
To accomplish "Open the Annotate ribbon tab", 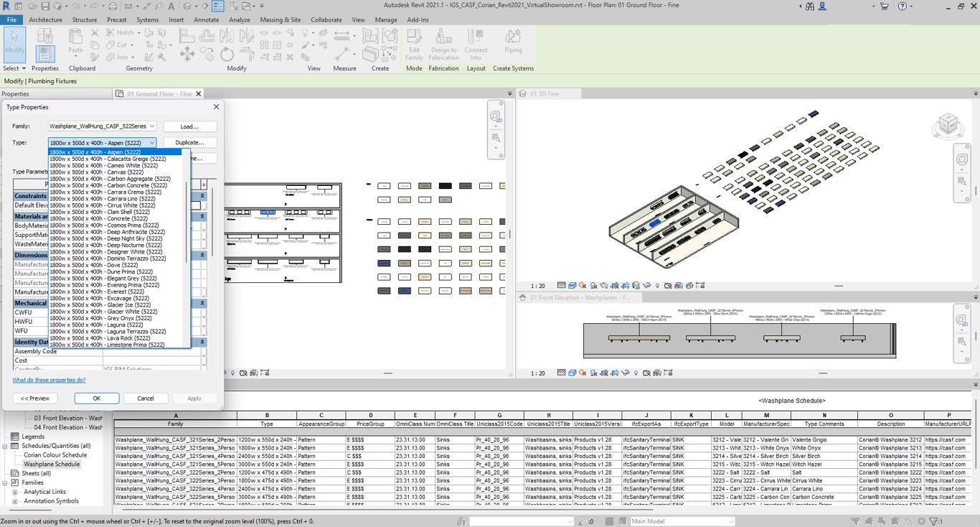I will 206,20.
